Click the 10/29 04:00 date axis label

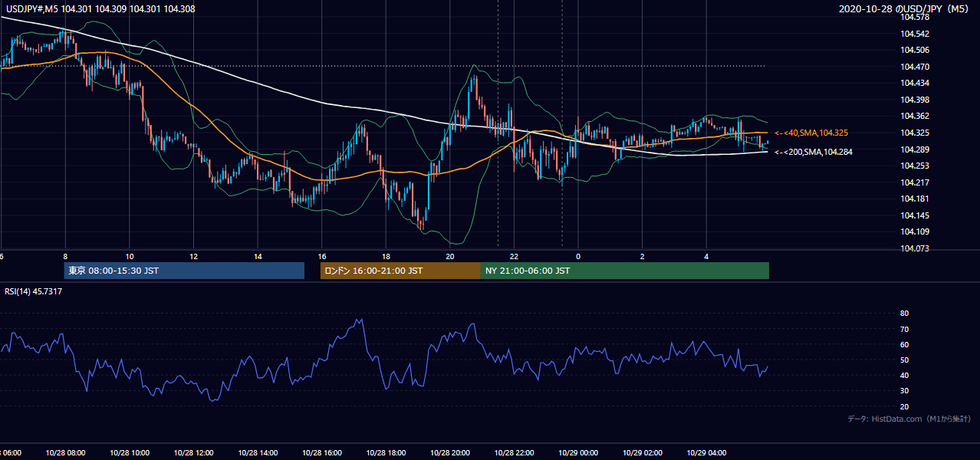pyautogui.click(x=706, y=453)
